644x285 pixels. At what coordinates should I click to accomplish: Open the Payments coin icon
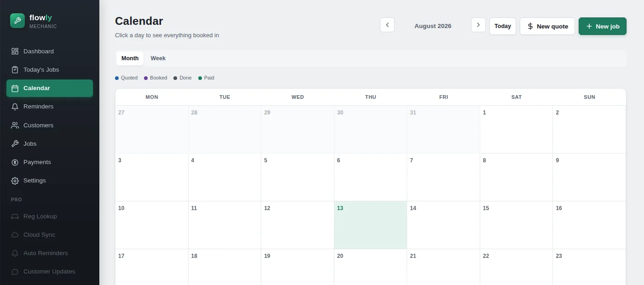(15, 162)
